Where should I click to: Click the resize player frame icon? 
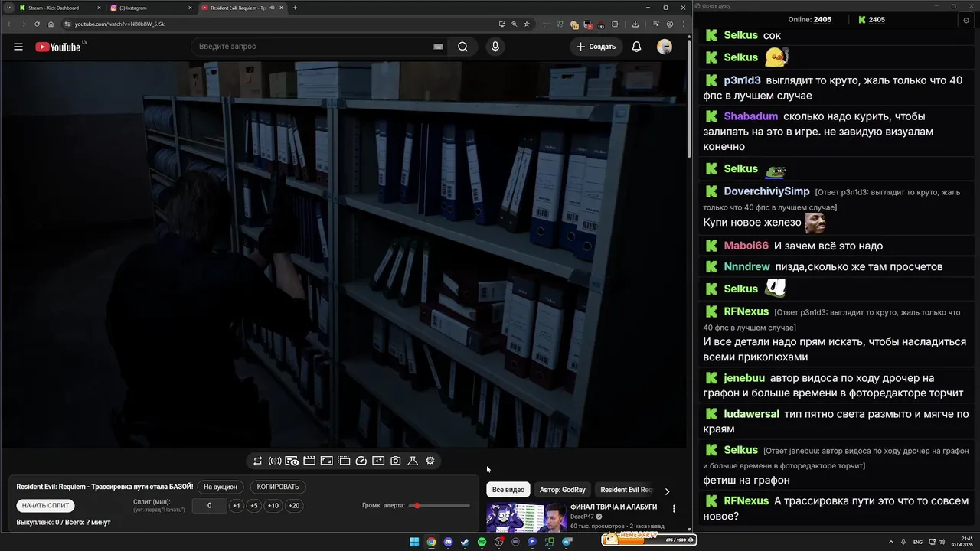(326, 461)
